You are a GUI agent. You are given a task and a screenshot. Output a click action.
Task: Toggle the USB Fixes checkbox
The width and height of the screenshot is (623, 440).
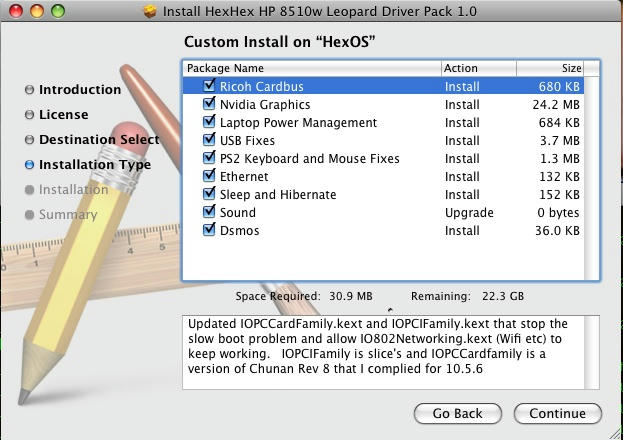pos(209,140)
